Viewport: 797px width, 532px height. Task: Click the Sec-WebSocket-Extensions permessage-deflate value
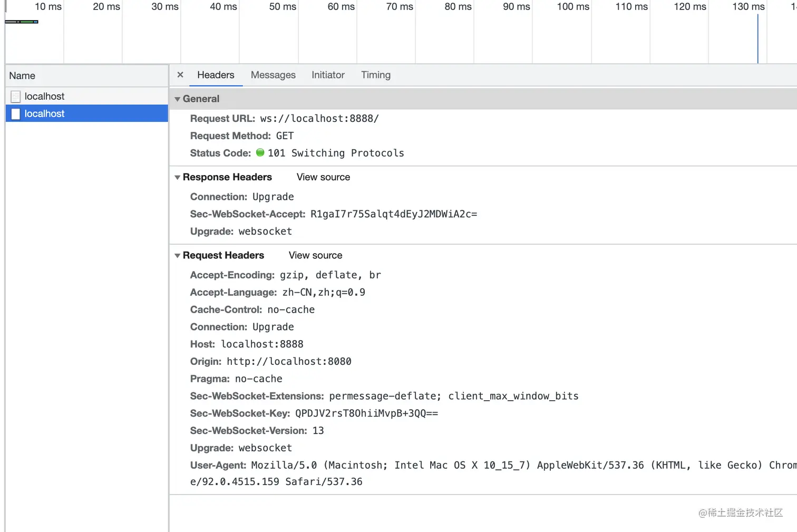click(x=454, y=396)
